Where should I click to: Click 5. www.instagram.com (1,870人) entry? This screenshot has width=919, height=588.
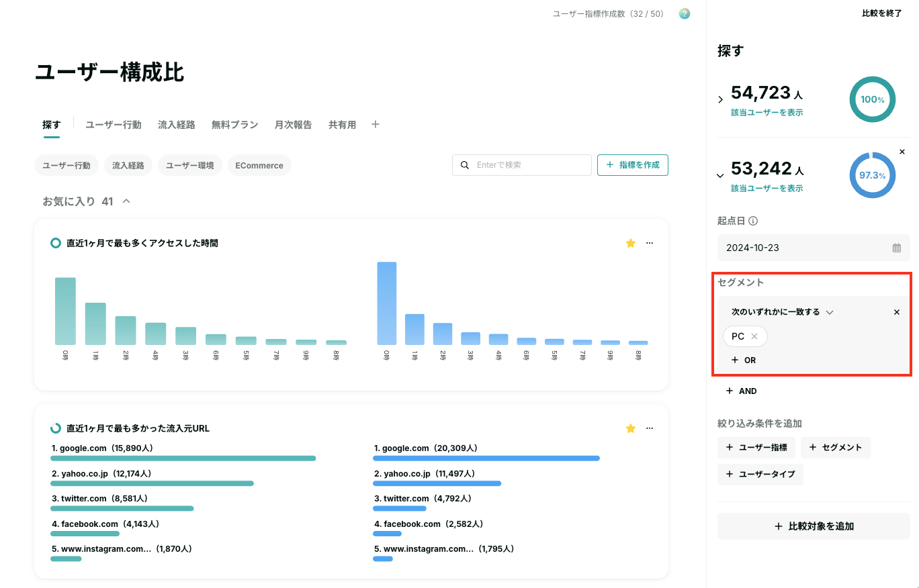click(x=122, y=549)
